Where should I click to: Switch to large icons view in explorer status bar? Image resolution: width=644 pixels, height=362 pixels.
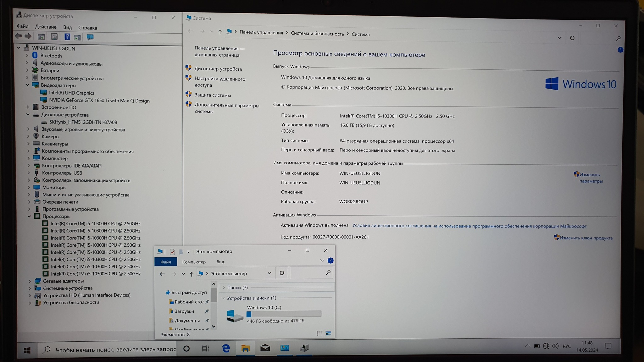(x=328, y=333)
